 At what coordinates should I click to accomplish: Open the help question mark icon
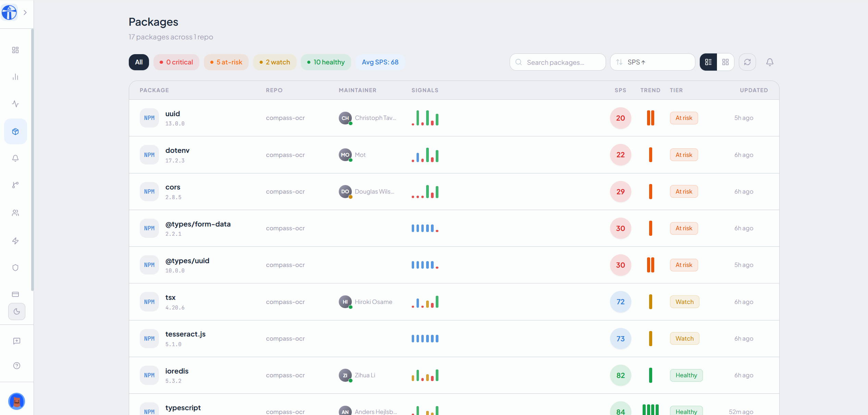[17, 366]
